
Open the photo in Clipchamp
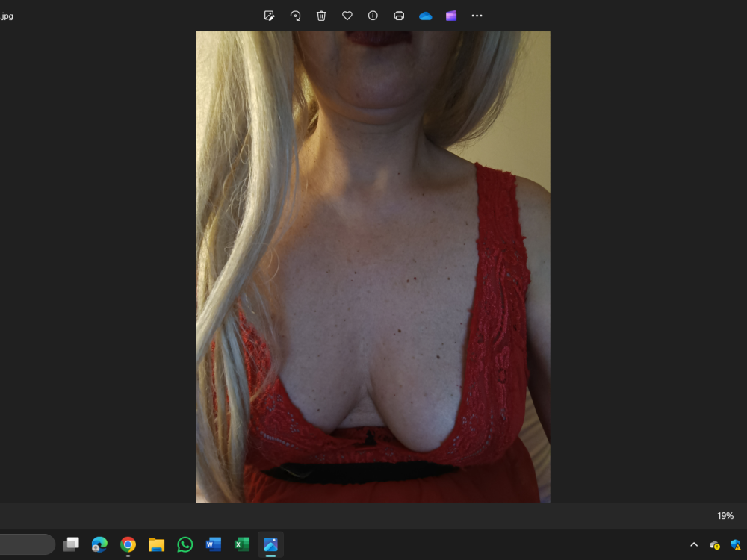click(450, 16)
